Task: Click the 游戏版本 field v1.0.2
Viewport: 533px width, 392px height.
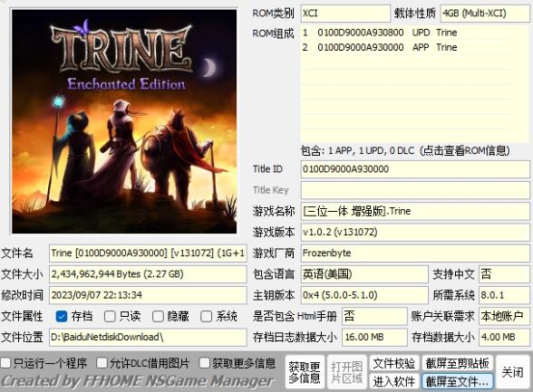Action: (x=415, y=232)
